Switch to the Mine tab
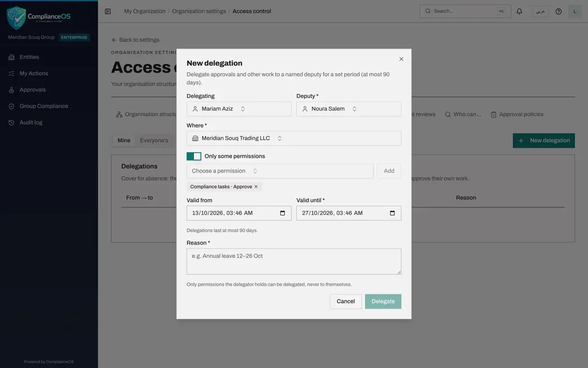Image resolution: width=588 pixels, height=368 pixels. click(124, 141)
